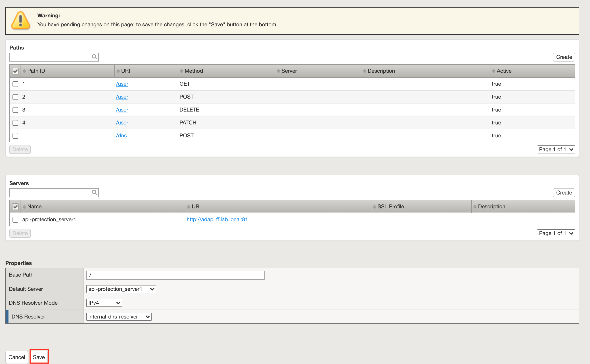Viewport: 590px width, 364px height.
Task: Check the box for Path ID 2
Action: pos(15,97)
